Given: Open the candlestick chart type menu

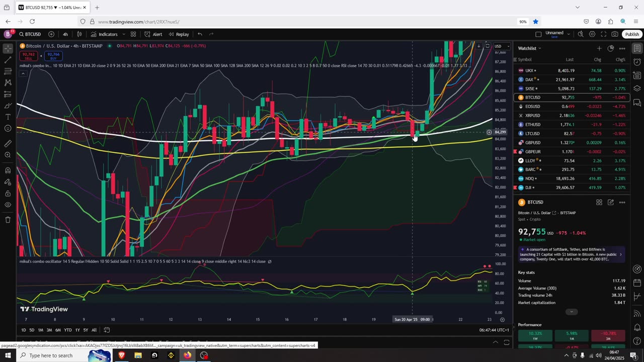Looking at the screenshot, I should click(79, 34).
